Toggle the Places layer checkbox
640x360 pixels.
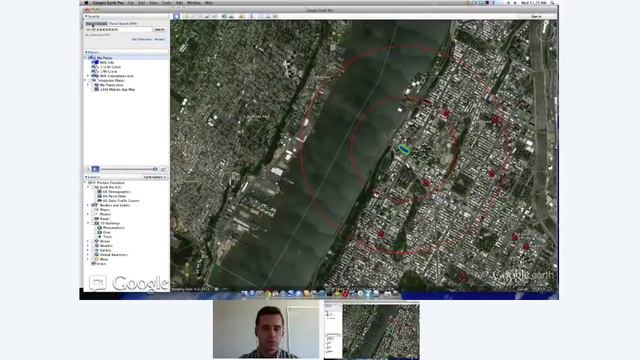pos(93,210)
